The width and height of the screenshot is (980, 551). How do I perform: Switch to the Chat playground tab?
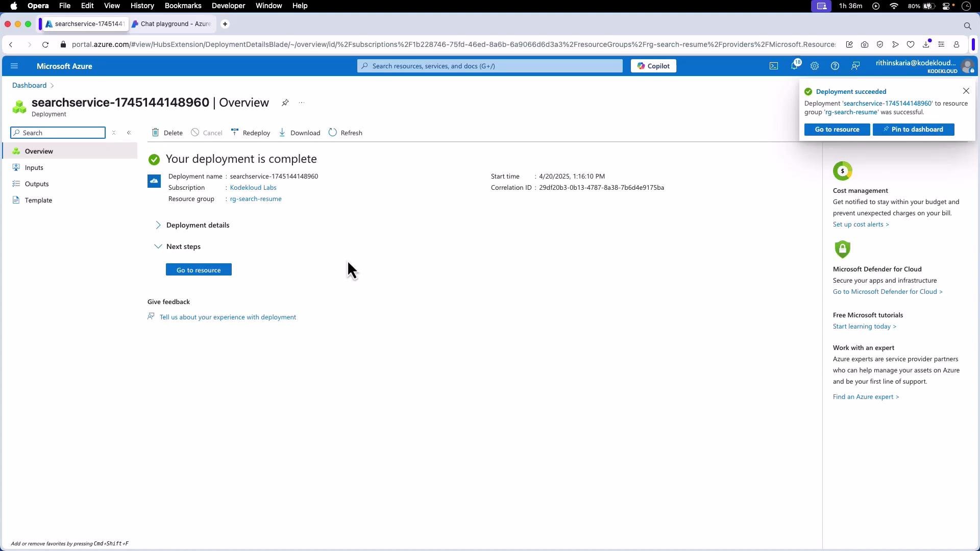(x=172, y=24)
